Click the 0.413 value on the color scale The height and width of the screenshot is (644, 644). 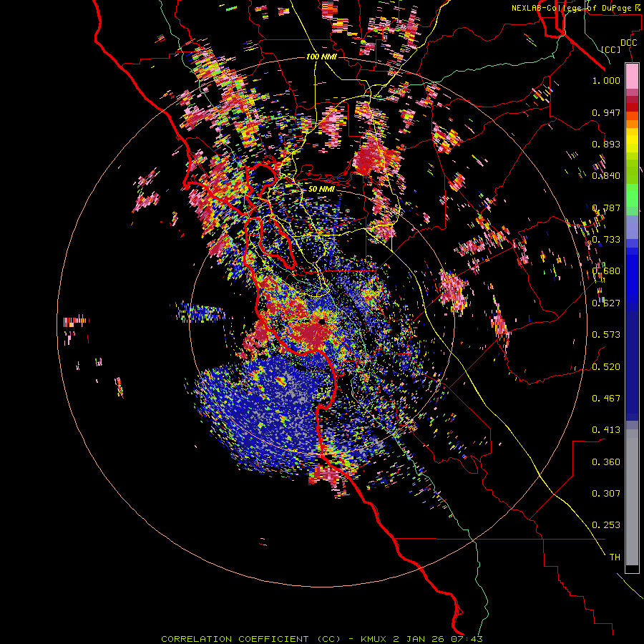pyautogui.click(x=606, y=430)
